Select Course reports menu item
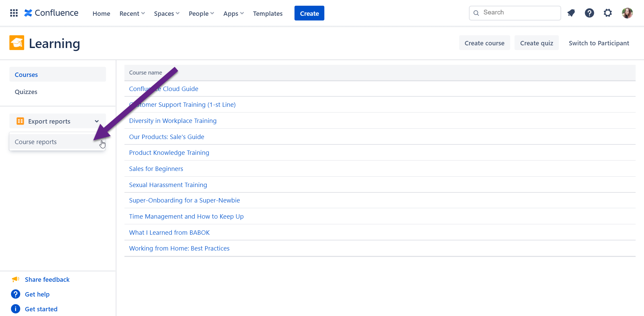644x316 pixels. (36, 142)
